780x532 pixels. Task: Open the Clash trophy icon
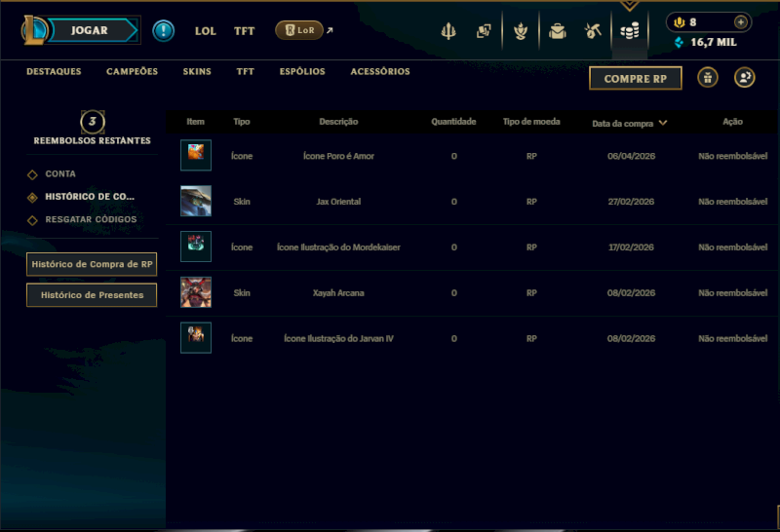point(448,31)
